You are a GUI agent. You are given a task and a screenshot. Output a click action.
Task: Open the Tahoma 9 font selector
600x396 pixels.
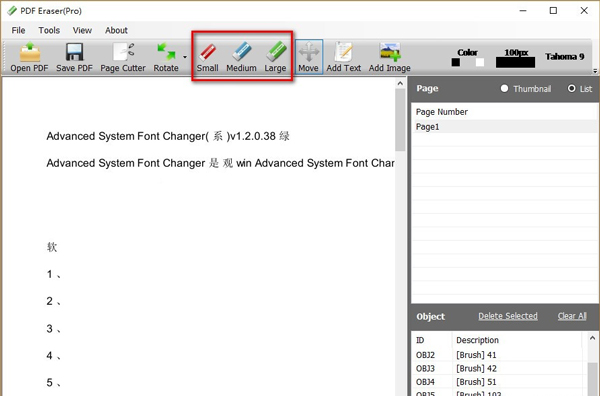(x=564, y=57)
